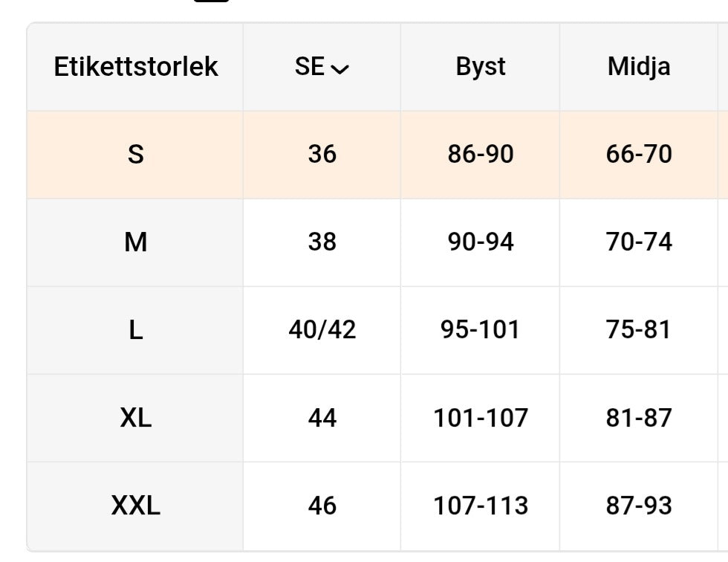Click bust measurement 107-113 cell
728x562 pixels.
point(481,506)
